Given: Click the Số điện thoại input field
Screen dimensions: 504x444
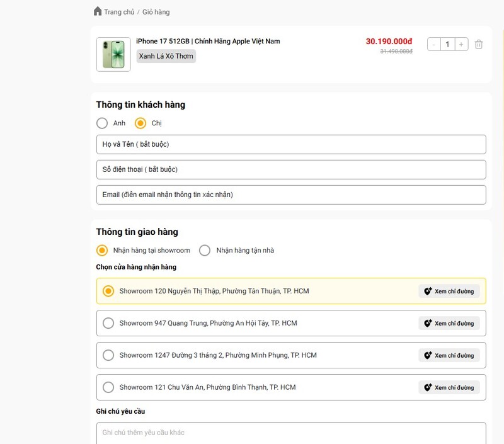Looking at the screenshot, I should [291, 169].
